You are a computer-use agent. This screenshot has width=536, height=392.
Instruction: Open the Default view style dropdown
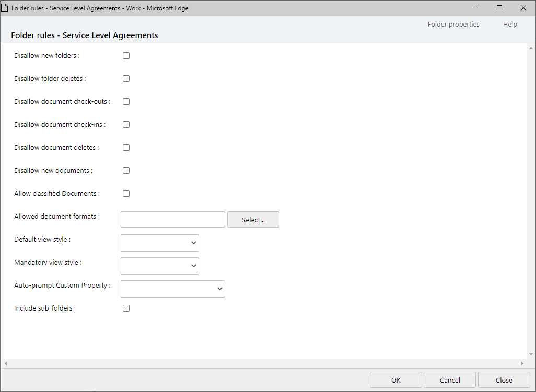click(159, 243)
